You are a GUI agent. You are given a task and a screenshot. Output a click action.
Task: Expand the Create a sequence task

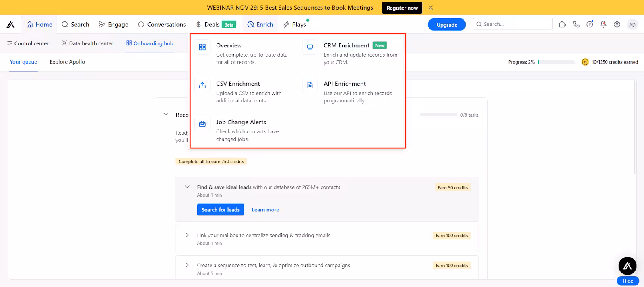pos(187,265)
